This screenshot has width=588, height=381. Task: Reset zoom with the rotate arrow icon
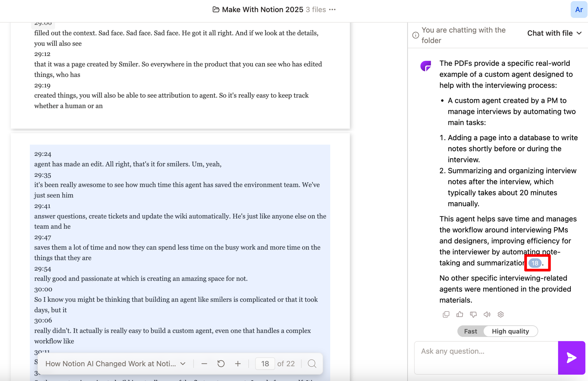tap(221, 364)
